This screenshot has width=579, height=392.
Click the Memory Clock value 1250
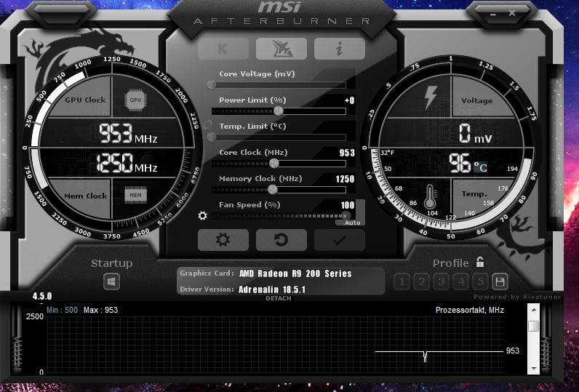click(x=345, y=179)
